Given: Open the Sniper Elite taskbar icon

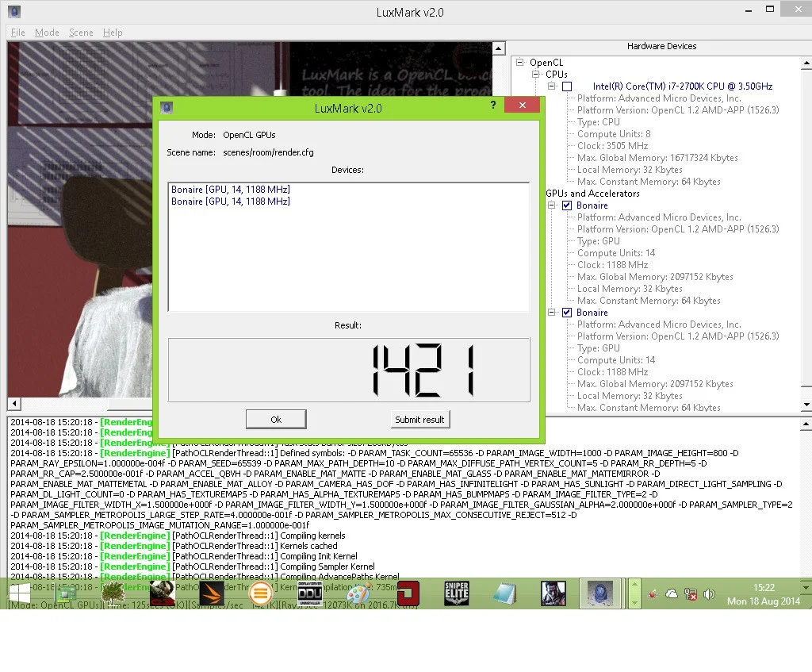Looking at the screenshot, I should pos(456,593).
